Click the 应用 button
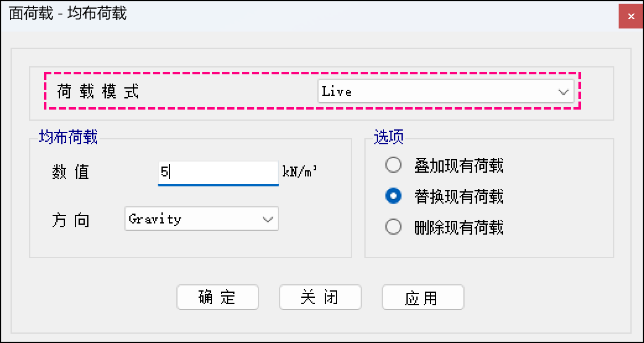The image size is (644, 343). click(x=423, y=298)
